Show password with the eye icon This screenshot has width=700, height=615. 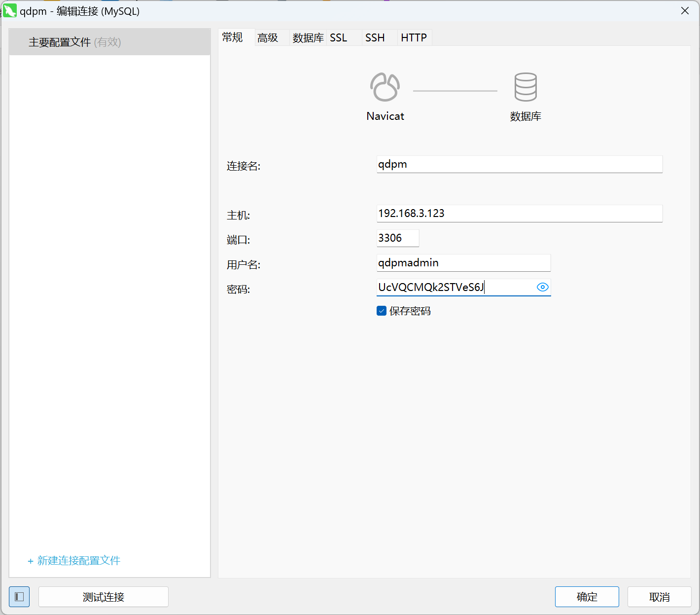click(x=542, y=287)
